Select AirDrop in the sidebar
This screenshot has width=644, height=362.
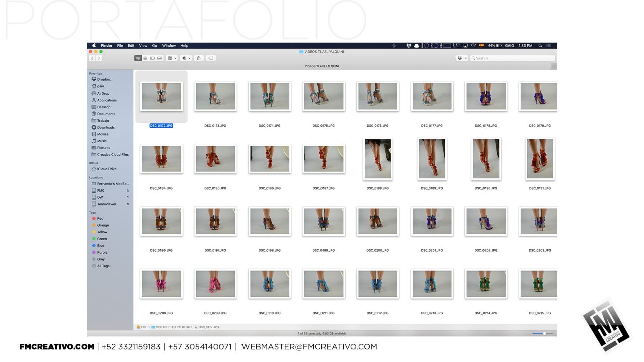[x=101, y=93]
